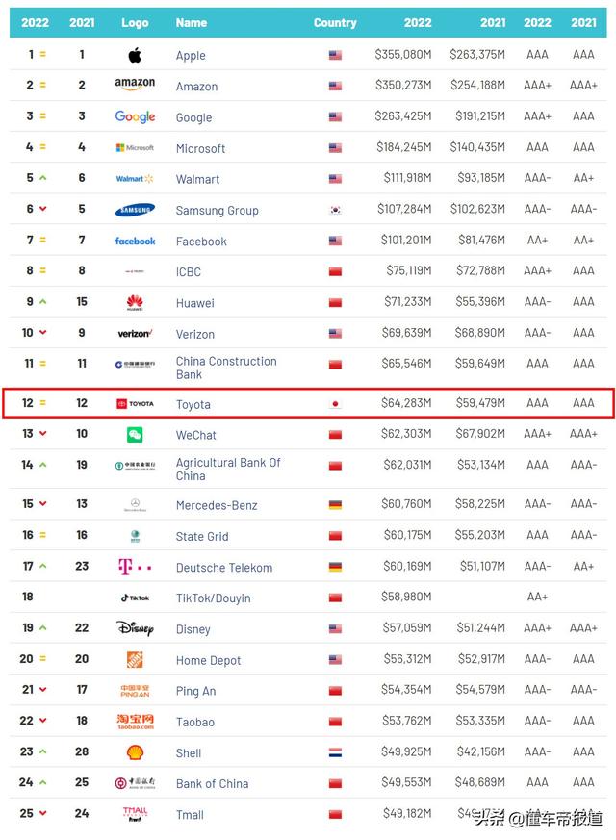The image size is (616, 840).
Task: Click the Country column header
Action: [335, 23]
